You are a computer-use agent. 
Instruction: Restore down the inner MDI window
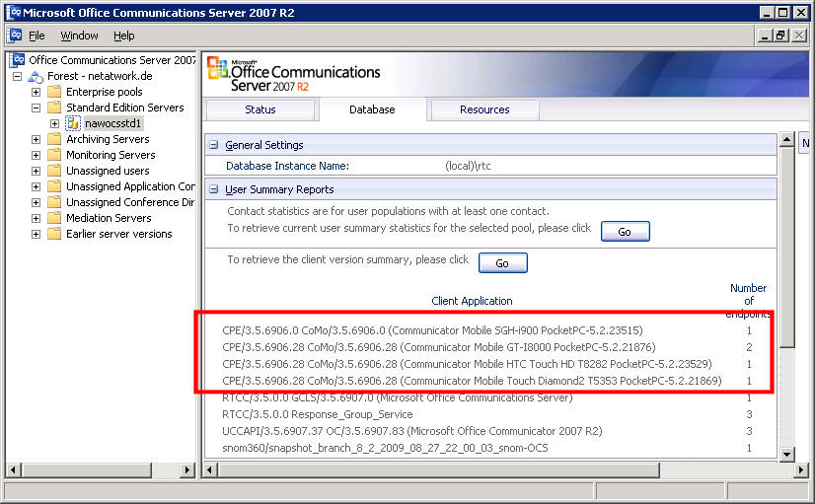point(781,36)
